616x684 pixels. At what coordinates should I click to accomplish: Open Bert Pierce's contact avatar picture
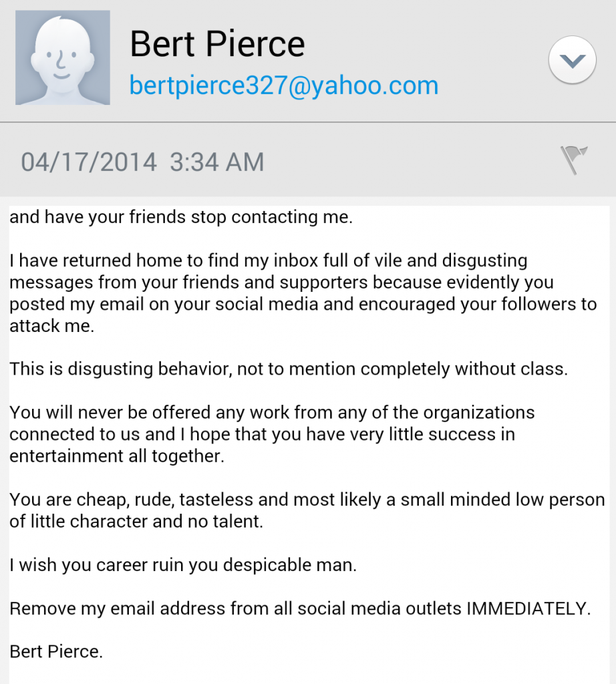pyautogui.click(x=63, y=57)
